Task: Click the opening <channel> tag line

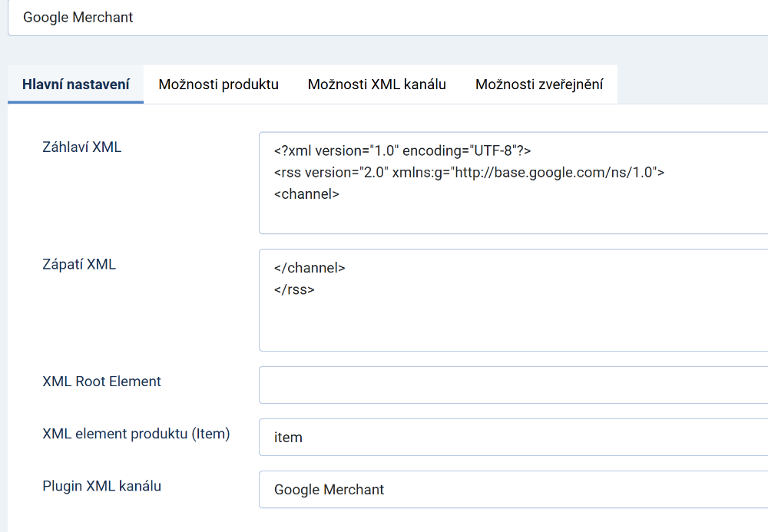Action: (306, 194)
